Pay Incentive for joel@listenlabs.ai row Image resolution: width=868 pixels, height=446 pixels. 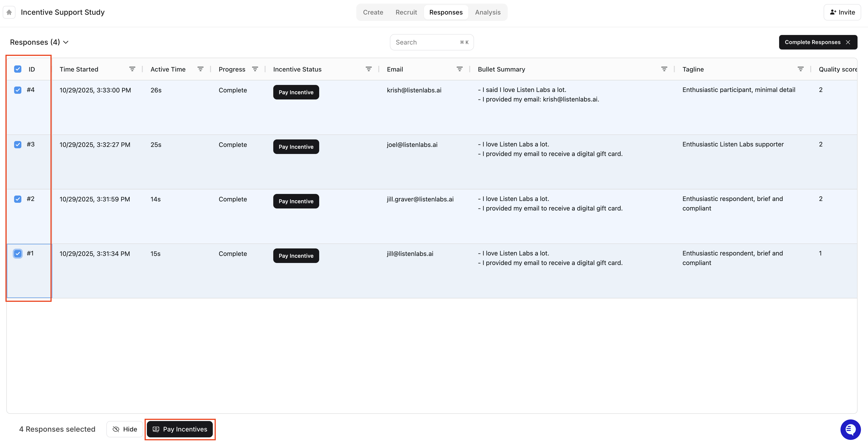tap(296, 147)
